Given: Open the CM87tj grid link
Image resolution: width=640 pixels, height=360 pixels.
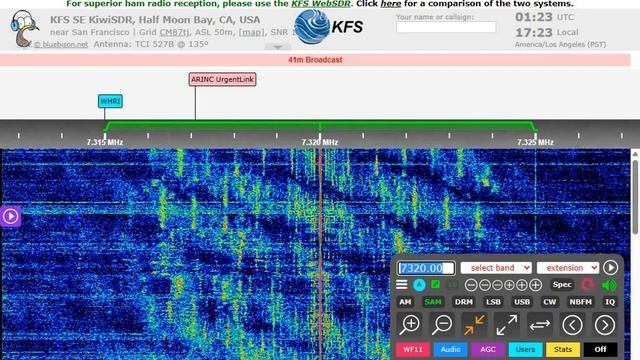Looking at the screenshot, I should click(174, 32).
